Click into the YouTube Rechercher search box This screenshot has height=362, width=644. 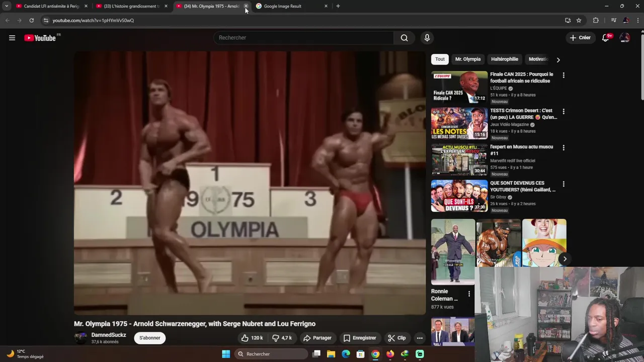[304, 38]
